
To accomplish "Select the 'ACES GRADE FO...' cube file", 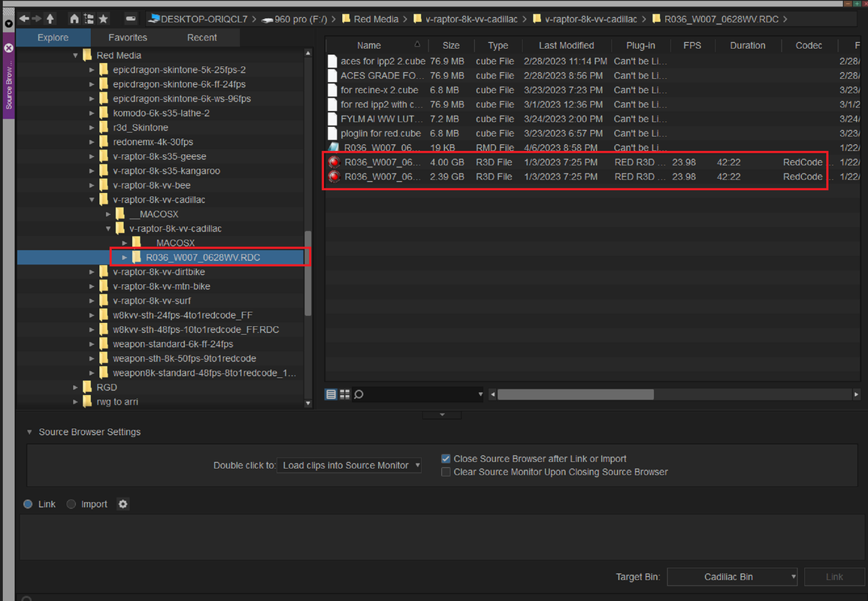I will coord(382,75).
